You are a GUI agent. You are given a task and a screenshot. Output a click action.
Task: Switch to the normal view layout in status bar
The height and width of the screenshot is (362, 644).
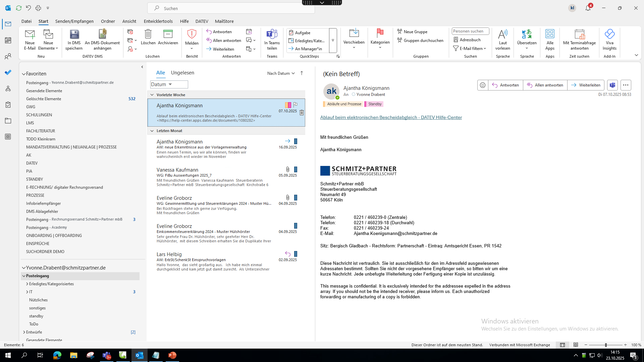coord(562,345)
